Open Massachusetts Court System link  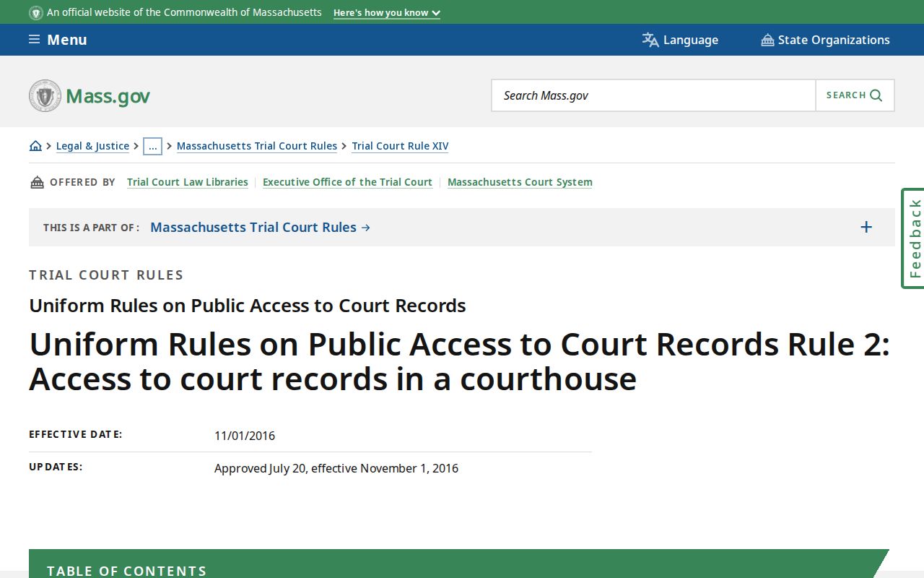pyautogui.click(x=520, y=182)
